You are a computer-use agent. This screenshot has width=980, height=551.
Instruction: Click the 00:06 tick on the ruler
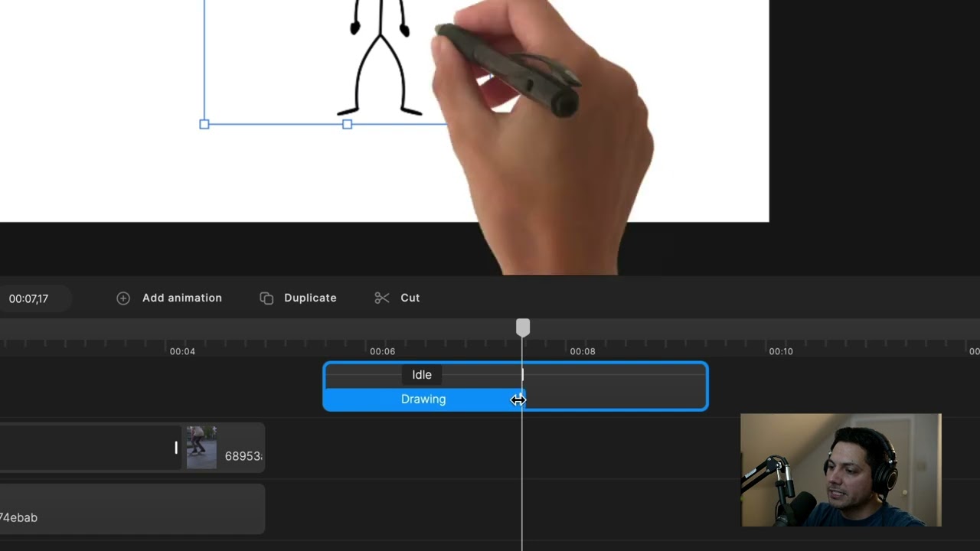pyautogui.click(x=382, y=351)
